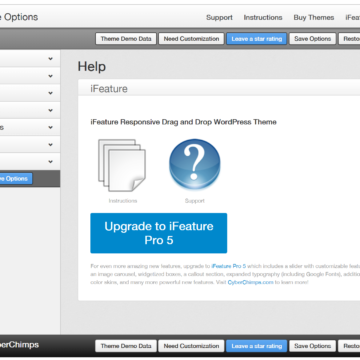
Task: Visit the CyberChimps.com link
Action: (x=250, y=282)
